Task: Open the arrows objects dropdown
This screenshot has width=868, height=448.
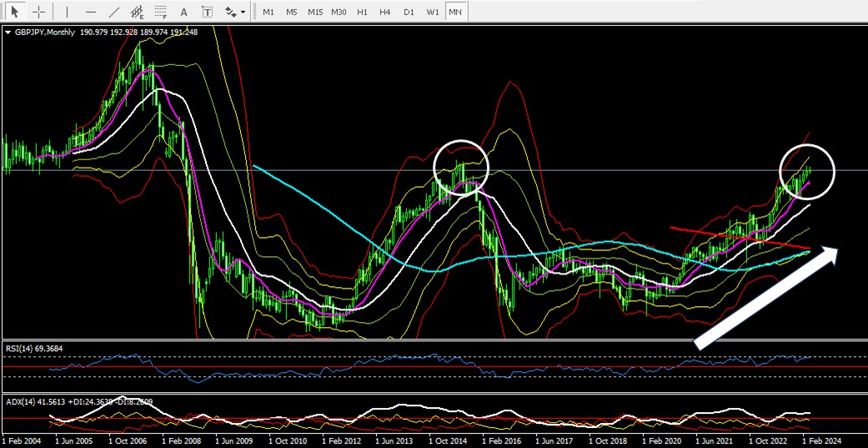Action: [234, 12]
